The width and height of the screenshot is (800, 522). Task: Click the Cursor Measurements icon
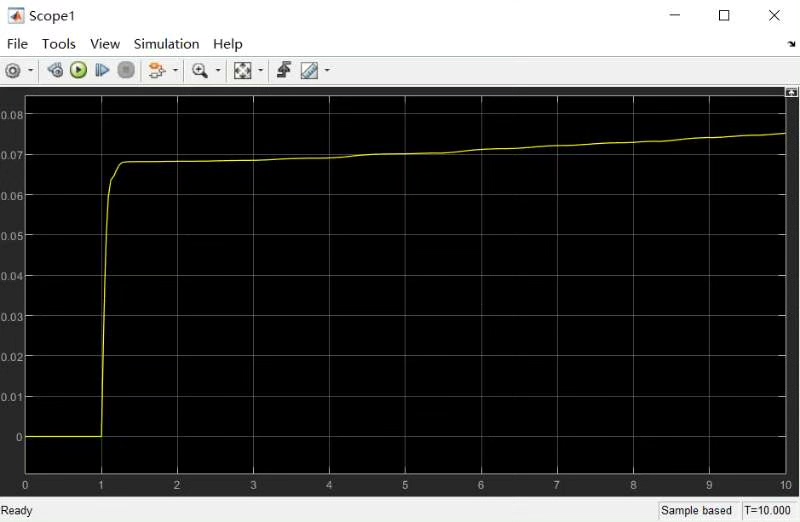(x=309, y=70)
